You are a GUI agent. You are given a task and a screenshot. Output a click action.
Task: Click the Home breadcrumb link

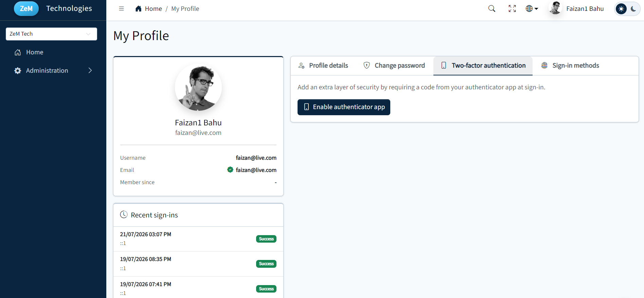(153, 8)
